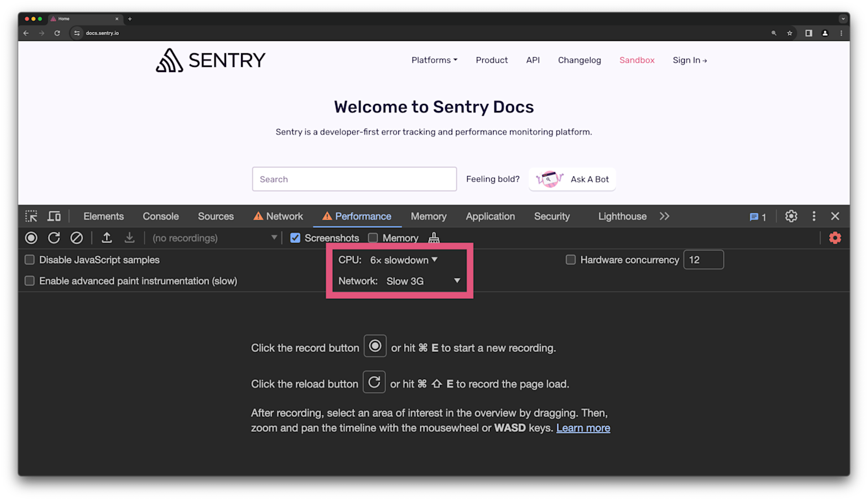Switch to the Network tab
This screenshot has height=500, width=868.
click(278, 216)
